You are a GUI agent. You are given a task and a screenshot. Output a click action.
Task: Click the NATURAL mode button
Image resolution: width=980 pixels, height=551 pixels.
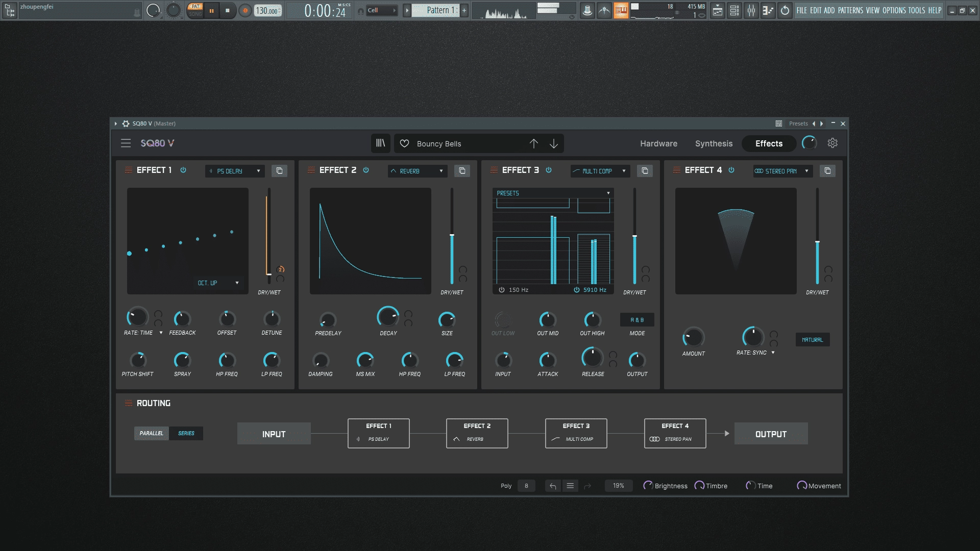(812, 340)
